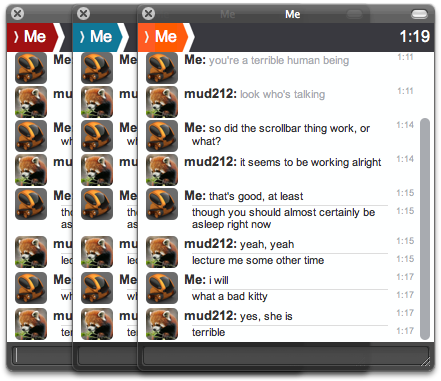Click message input field of leftmost window
Screen dimensions: 441x381
click(42, 356)
